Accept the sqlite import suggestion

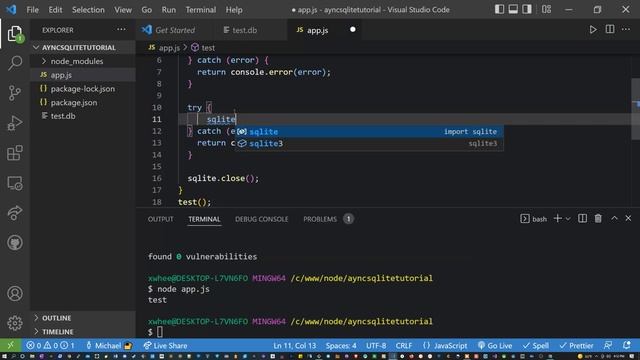pyautogui.click(x=369, y=131)
